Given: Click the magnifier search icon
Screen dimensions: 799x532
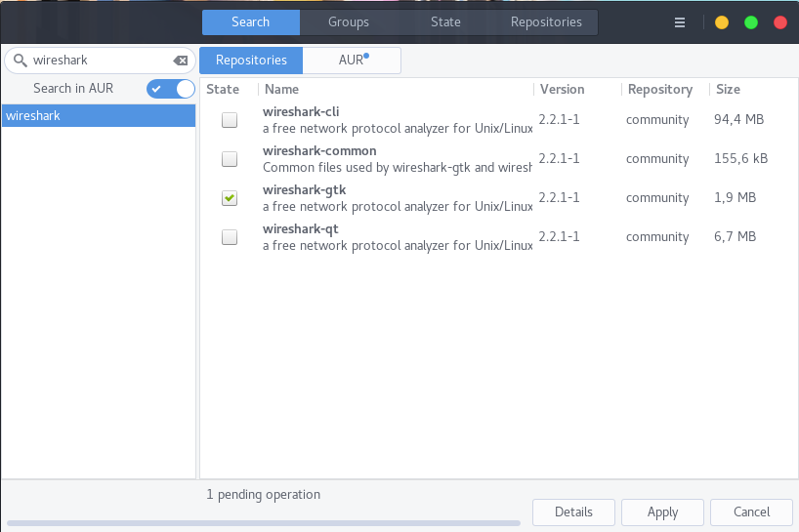Looking at the screenshot, I should click(20, 61).
